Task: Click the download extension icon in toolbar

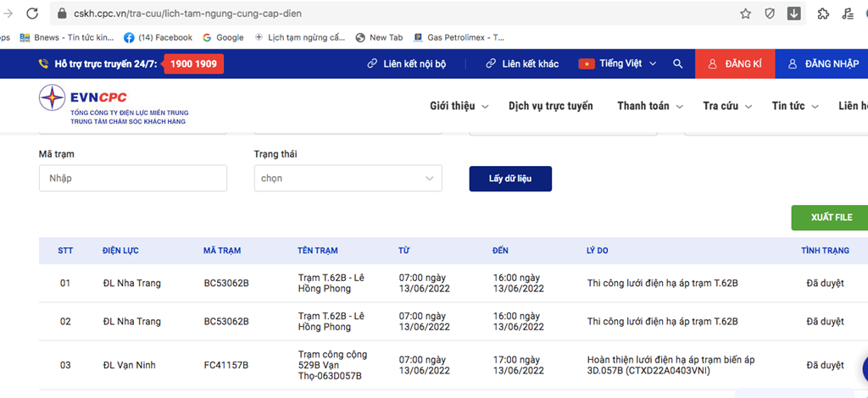Action: click(794, 14)
